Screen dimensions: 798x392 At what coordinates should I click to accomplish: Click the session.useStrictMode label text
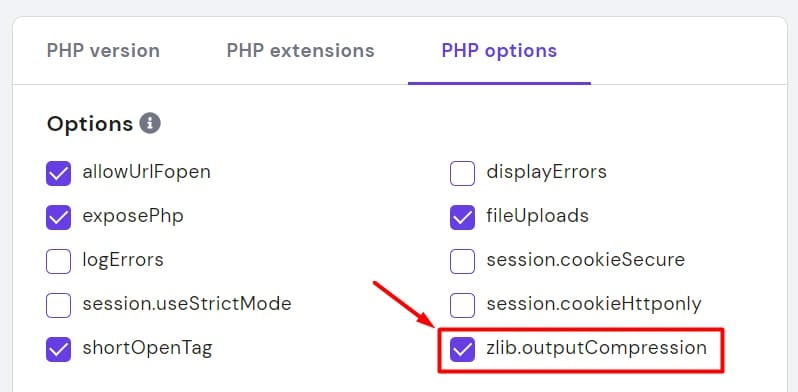(187, 304)
